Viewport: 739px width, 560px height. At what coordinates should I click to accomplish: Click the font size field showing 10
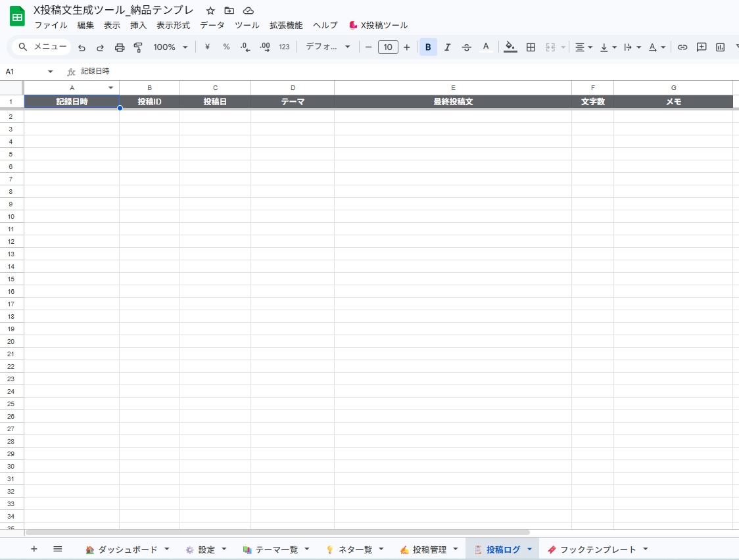pos(388,47)
